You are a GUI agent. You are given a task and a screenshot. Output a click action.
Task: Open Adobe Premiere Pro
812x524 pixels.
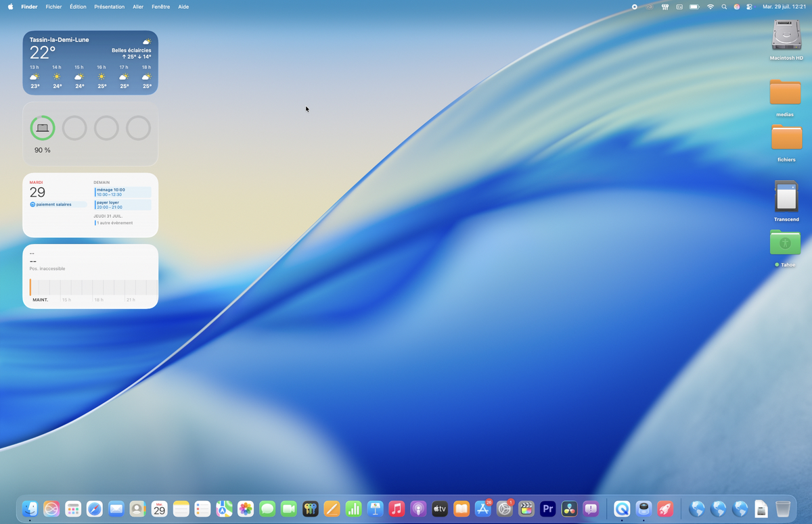(547, 508)
